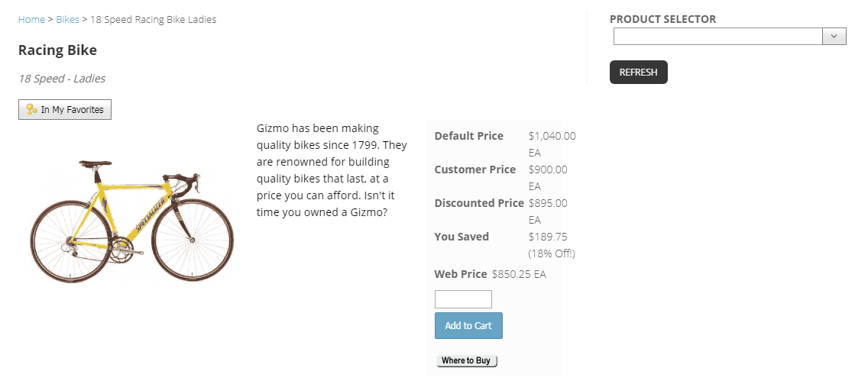Expand the Product Selector dropdown arrow
This screenshot has height=381, width=868.
point(834,37)
